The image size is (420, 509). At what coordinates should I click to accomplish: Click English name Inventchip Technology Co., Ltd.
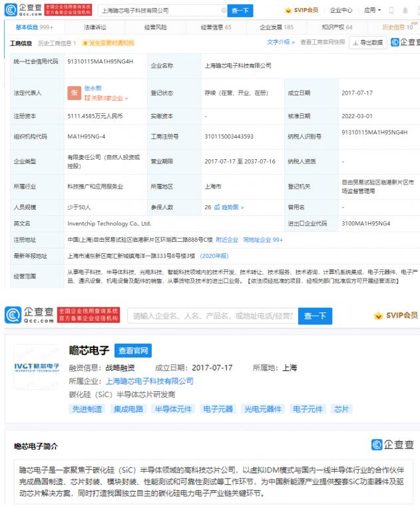(x=109, y=223)
